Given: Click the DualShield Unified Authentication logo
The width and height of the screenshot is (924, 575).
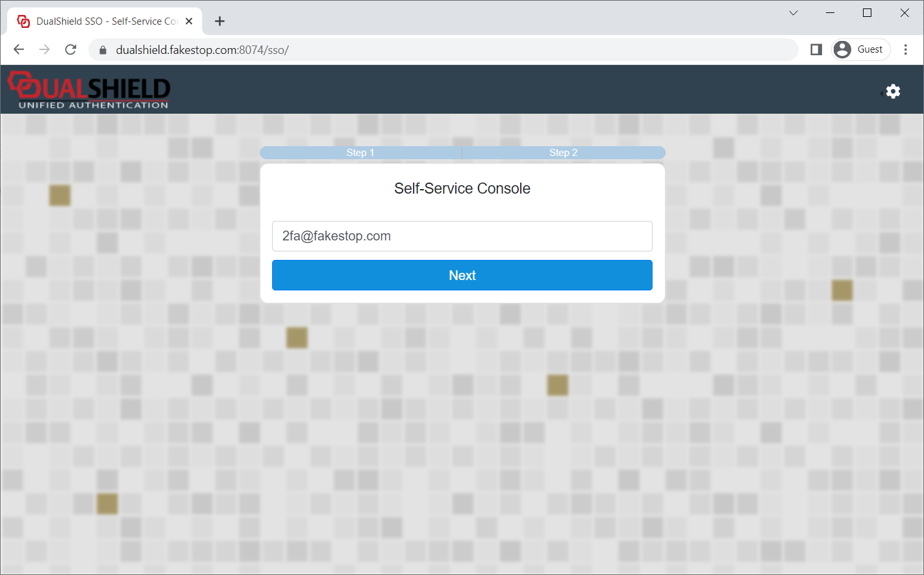Looking at the screenshot, I should 89,90.
